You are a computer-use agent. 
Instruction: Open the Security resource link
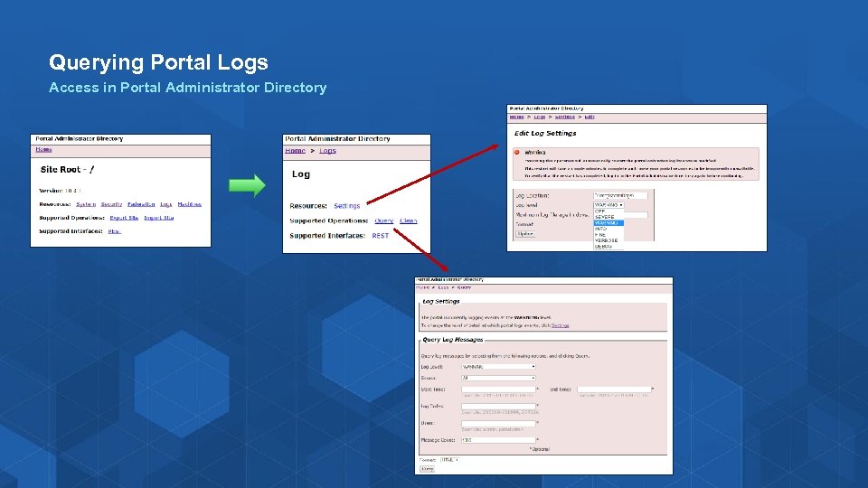(111, 204)
